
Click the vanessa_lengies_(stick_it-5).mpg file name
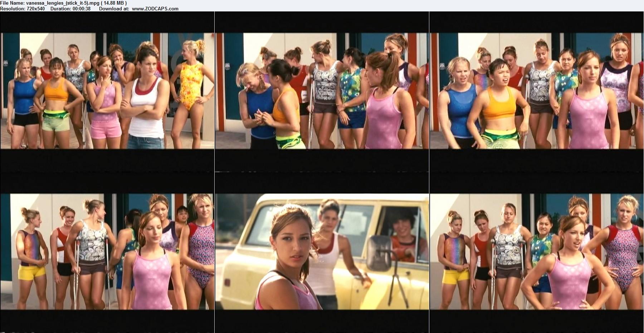[x=62, y=3]
